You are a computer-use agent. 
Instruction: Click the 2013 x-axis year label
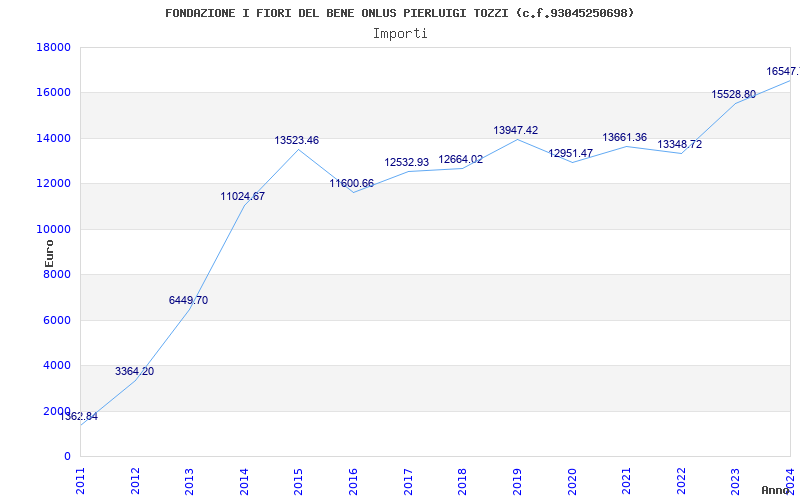coord(189,481)
